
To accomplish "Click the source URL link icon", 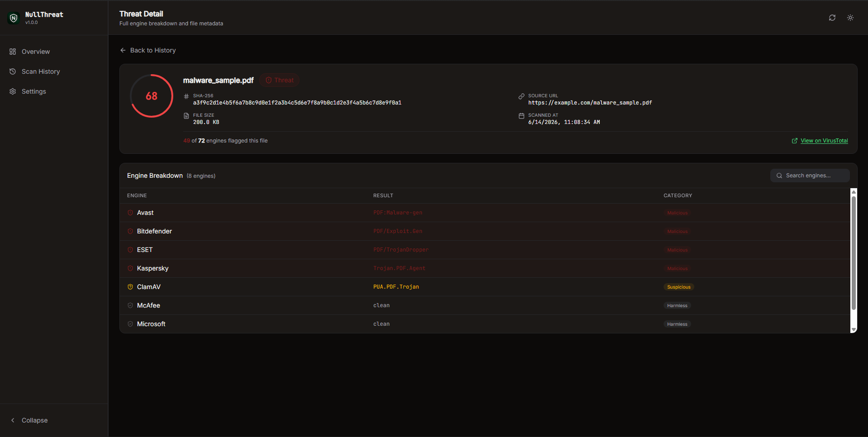I will tap(522, 96).
